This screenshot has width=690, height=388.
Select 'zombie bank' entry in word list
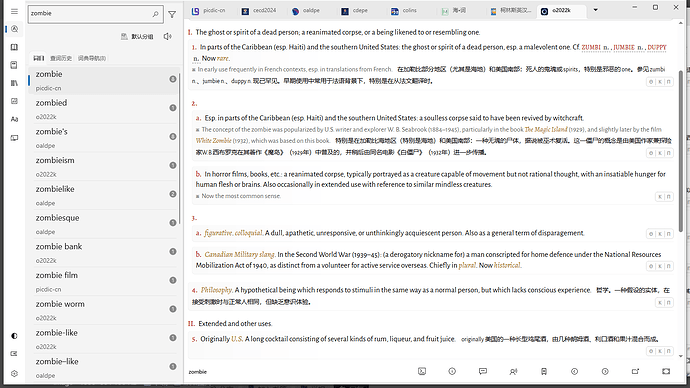click(x=104, y=253)
